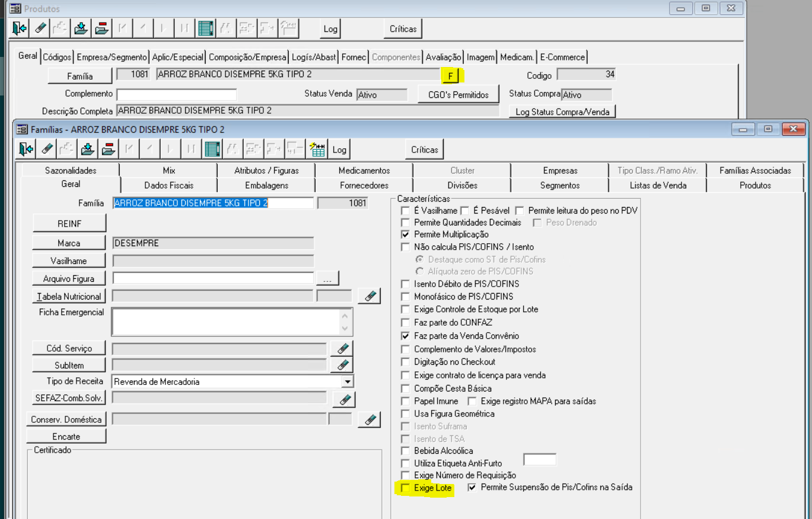The image size is (812, 519).
Task: Click last record arrow in Famílias toolbar
Action: pyautogui.click(x=192, y=149)
